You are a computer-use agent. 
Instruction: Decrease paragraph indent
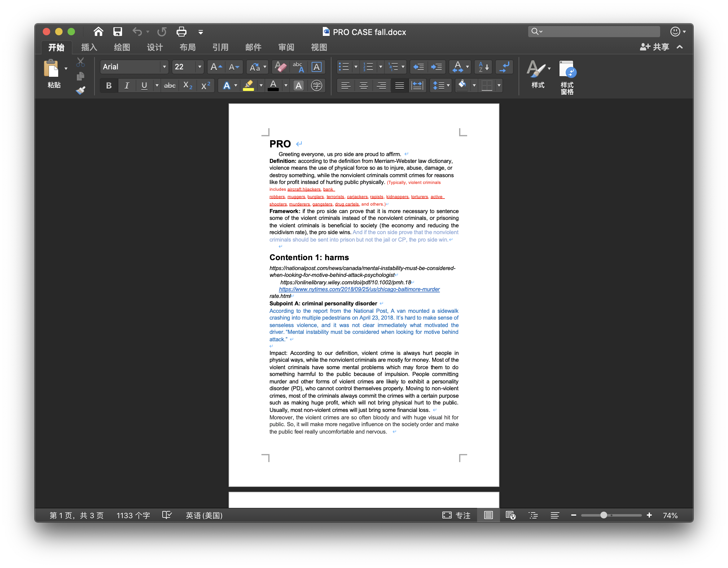(418, 67)
